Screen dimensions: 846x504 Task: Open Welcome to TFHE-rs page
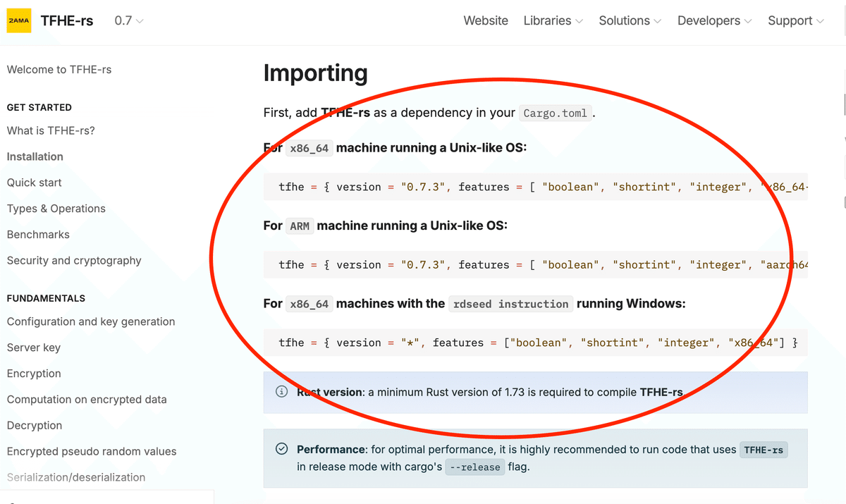coord(59,70)
